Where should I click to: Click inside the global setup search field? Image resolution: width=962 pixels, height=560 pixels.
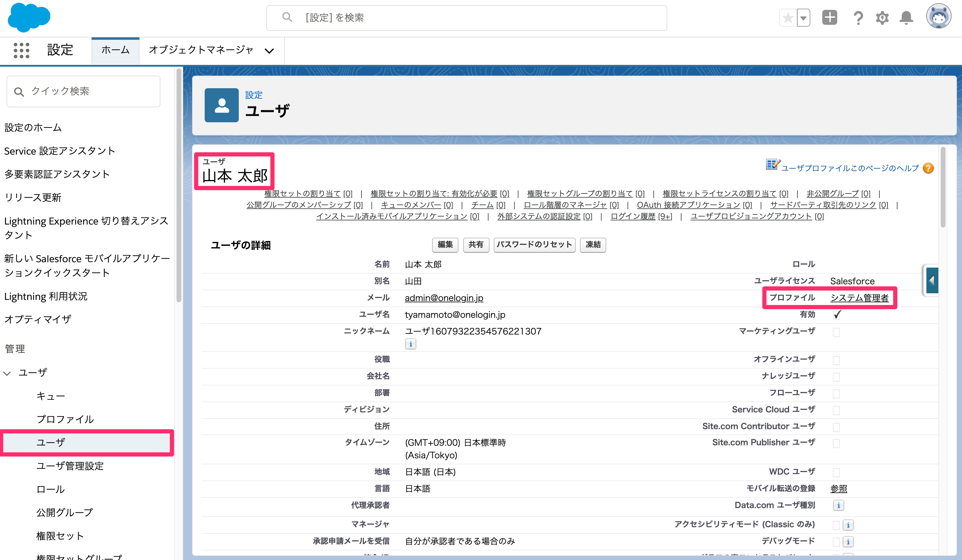click(x=466, y=18)
